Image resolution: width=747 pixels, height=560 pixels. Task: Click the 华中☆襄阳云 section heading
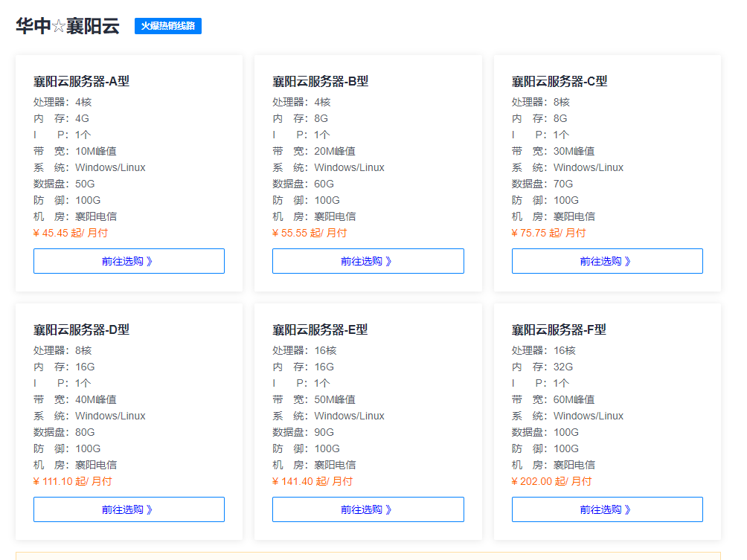coord(67,26)
